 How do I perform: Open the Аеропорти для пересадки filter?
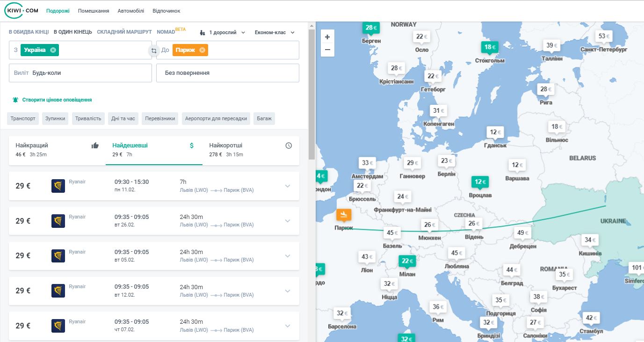[x=216, y=119]
